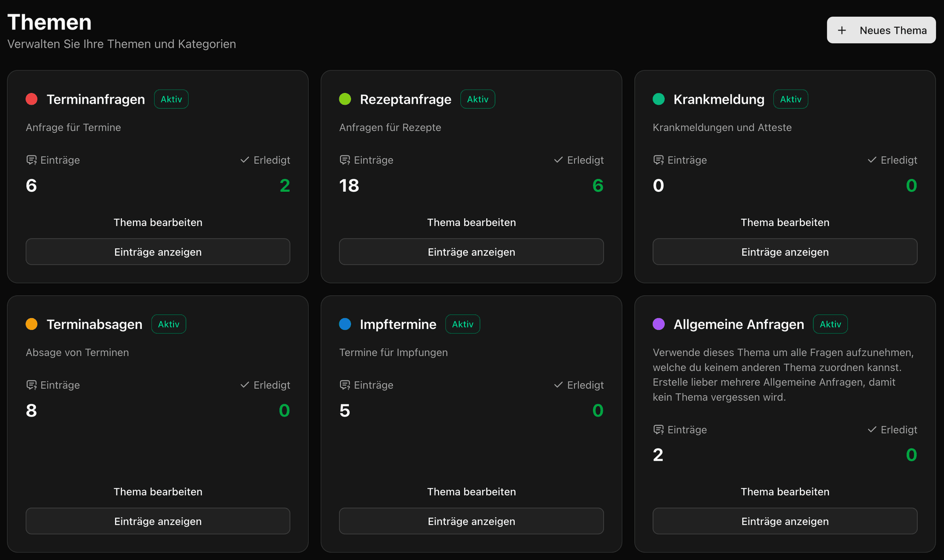This screenshot has width=944, height=560.
Task: Click the Einträge icon in the Terminanfragen card
Action: tap(31, 160)
